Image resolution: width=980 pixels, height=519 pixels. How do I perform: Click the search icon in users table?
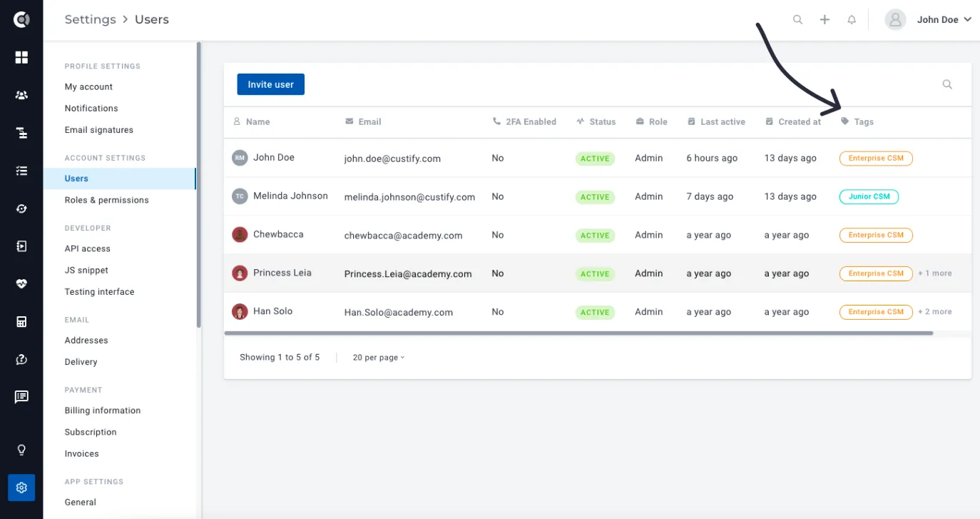click(x=947, y=84)
